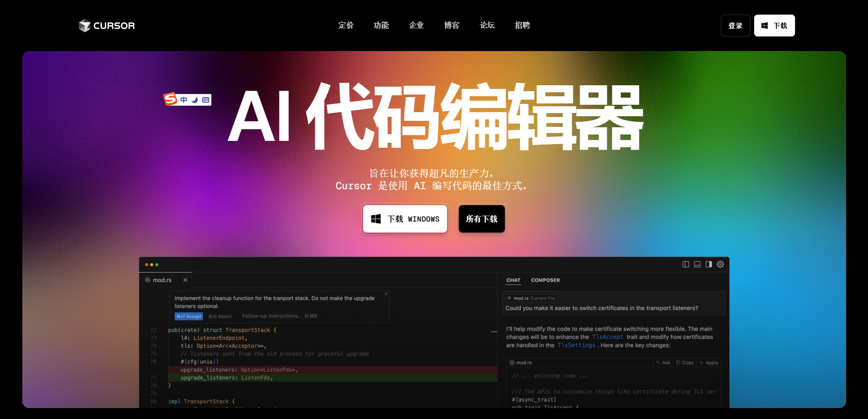Screen dimensions: 868x419
Task: Click 所有下载 to see all downloads
Action: 481,219
